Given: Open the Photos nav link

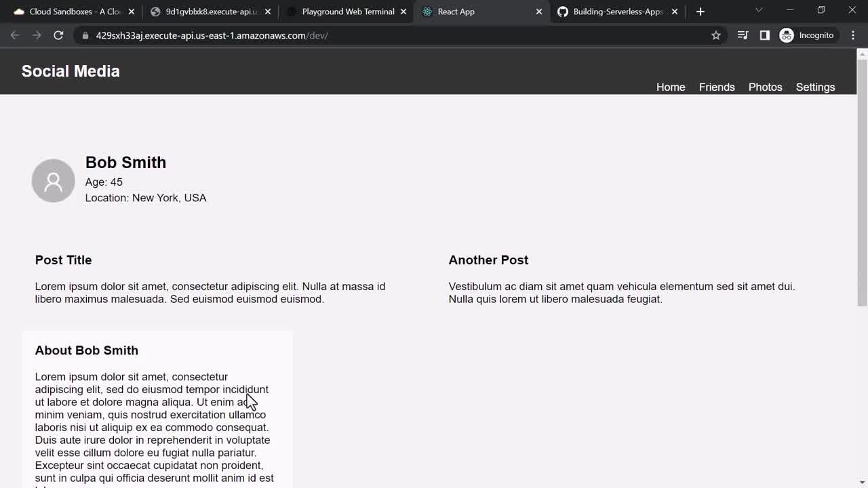Looking at the screenshot, I should coord(765,87).
